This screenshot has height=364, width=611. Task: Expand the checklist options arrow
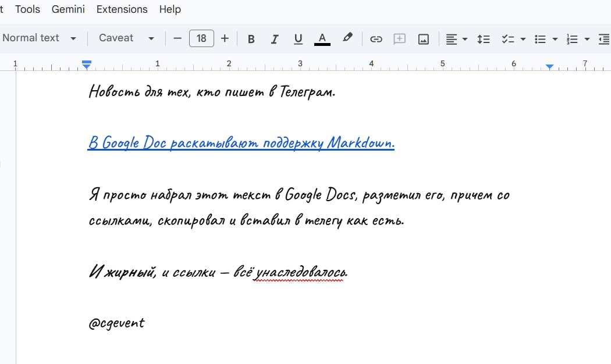click(523, 40)
